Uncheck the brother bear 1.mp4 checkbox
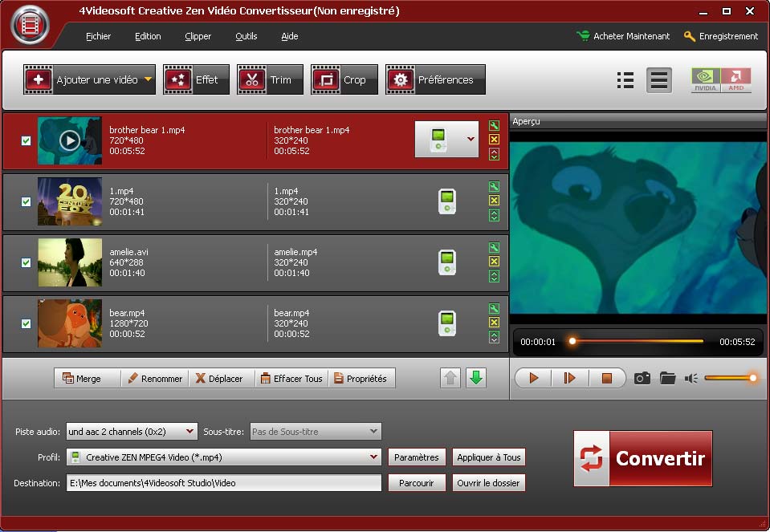This screenshot has width=770, height=532. pyautogui.click(x=26, y=140)
